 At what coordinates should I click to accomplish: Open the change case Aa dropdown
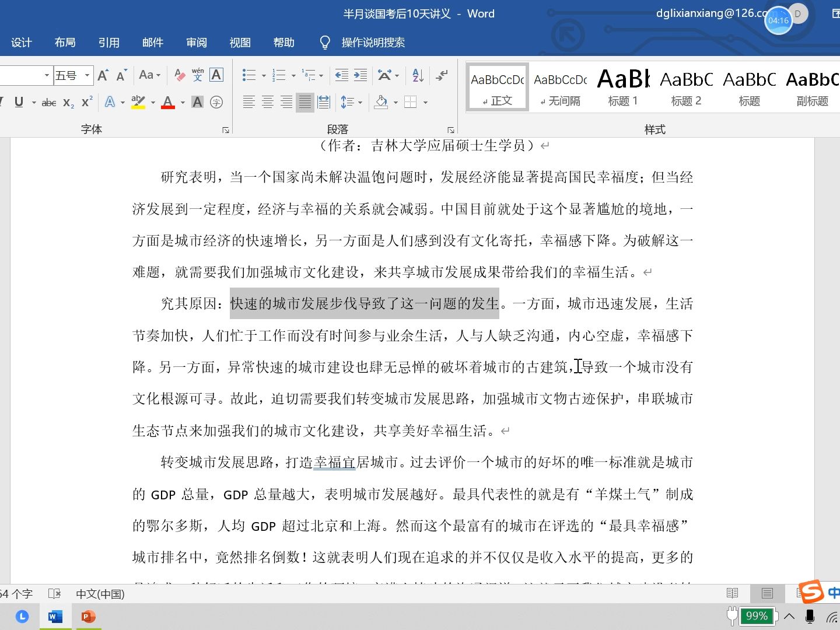149,75
